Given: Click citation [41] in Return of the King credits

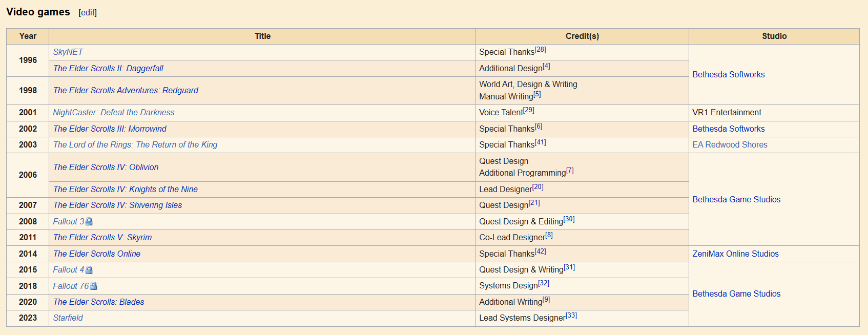Looking at the screenshot, I should [x=541, y=143].
